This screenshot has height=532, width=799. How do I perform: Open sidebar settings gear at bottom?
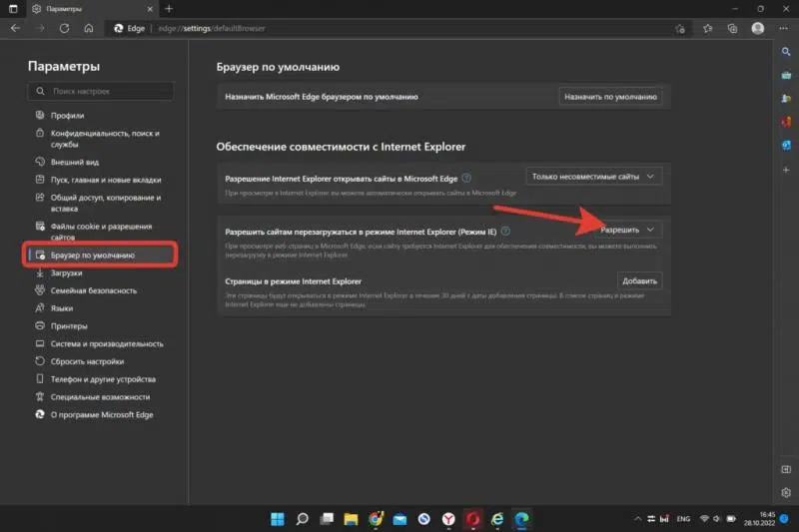[x=786, y=492]
